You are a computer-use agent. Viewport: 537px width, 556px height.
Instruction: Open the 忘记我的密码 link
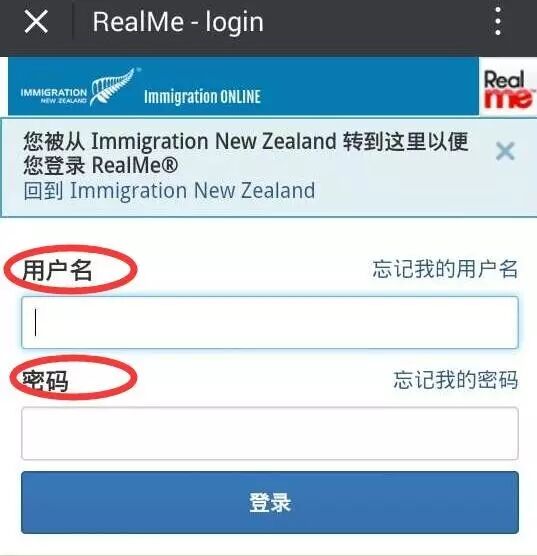[456, 380]
